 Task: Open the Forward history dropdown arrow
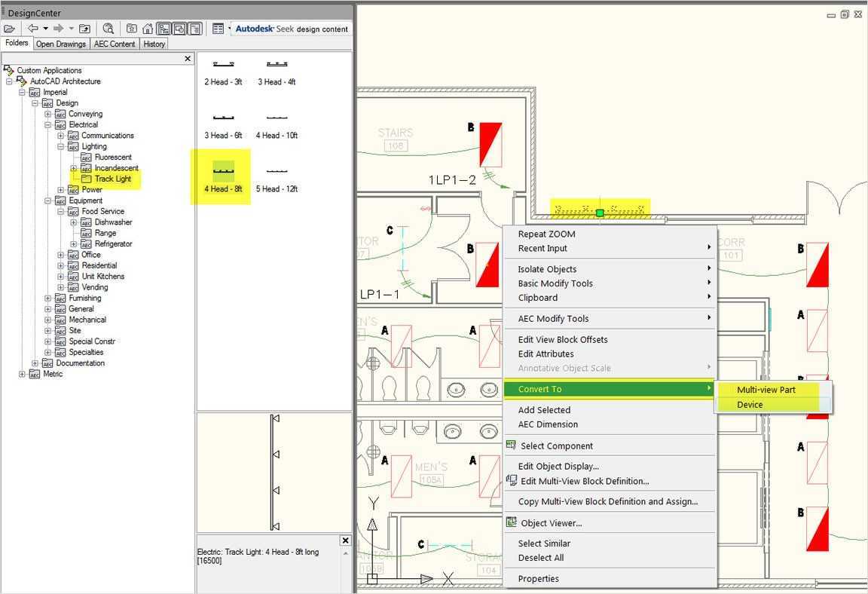click(x=71, y=28)
